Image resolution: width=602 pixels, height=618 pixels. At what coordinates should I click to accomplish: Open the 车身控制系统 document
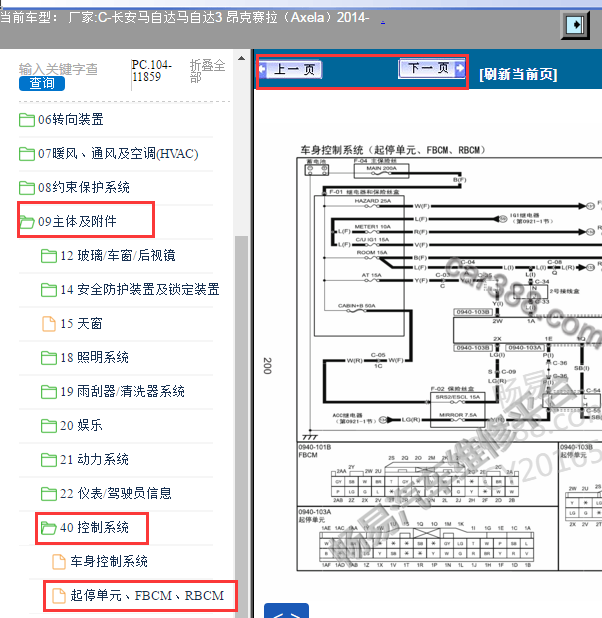pyautogui.click(x=109, y=562)
